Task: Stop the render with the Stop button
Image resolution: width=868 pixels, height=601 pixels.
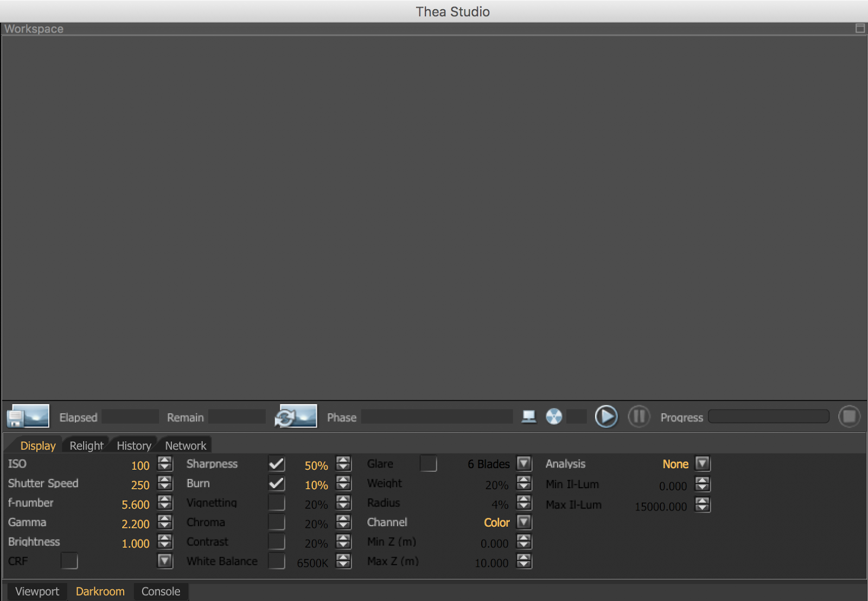Action: pos(849,416)
